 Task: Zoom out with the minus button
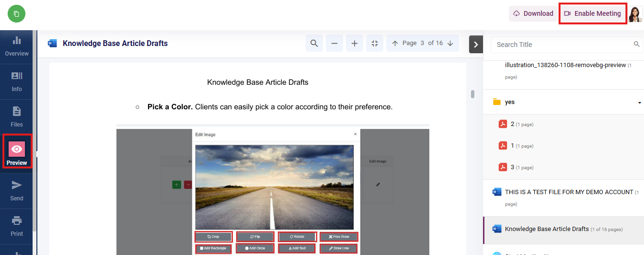(x=334, y=43)
